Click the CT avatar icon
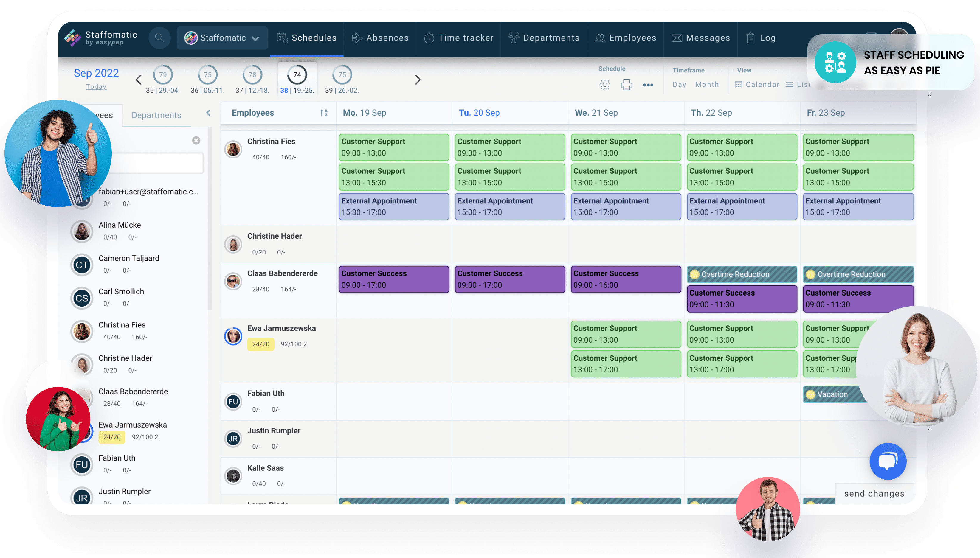Image resolution: width=980 pixels, height=558 pixels. [82, 265]
